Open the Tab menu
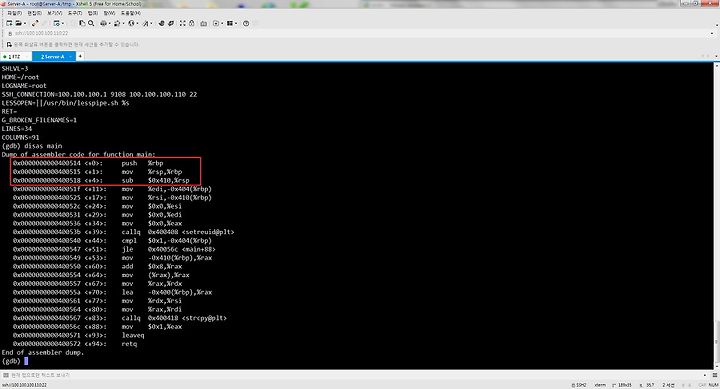The width and height of the screenshot is (720, 389). [x=93, y=13]
